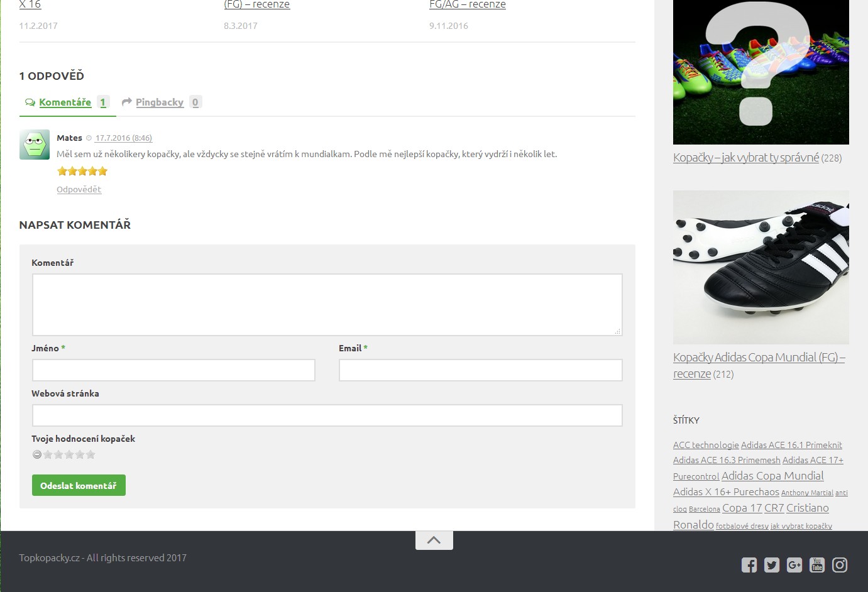Open the Kopačky Adidas Copa Mundial (FG) – recenze sidebar link
The width and height of the screenshot is (868, 592).
tap(759, 365)
